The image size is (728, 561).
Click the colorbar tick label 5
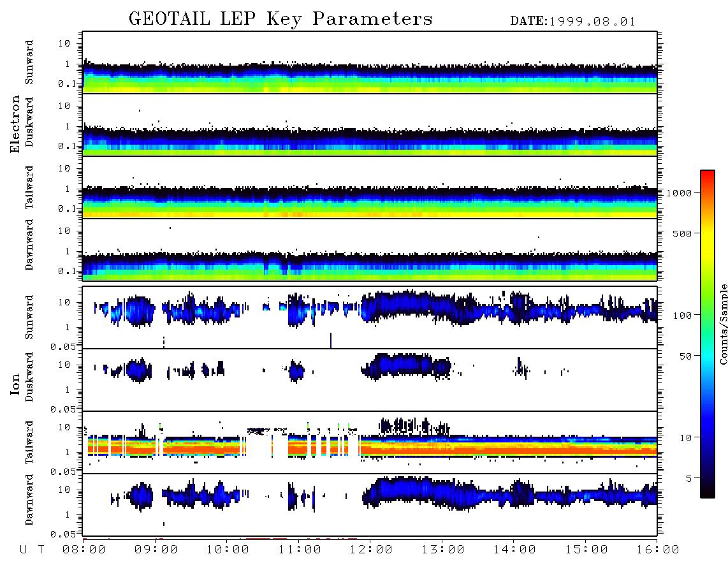[x=688, y=478]
